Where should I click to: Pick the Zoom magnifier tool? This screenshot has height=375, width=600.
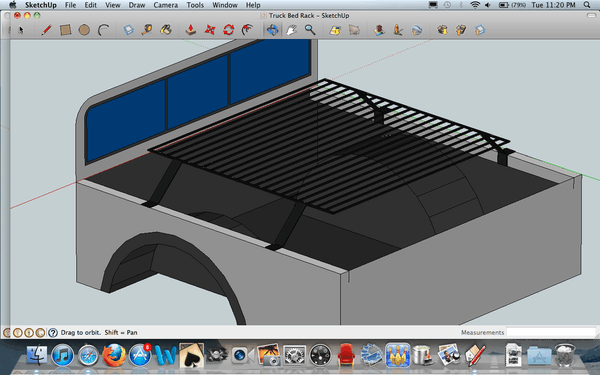tap(310, 30)
